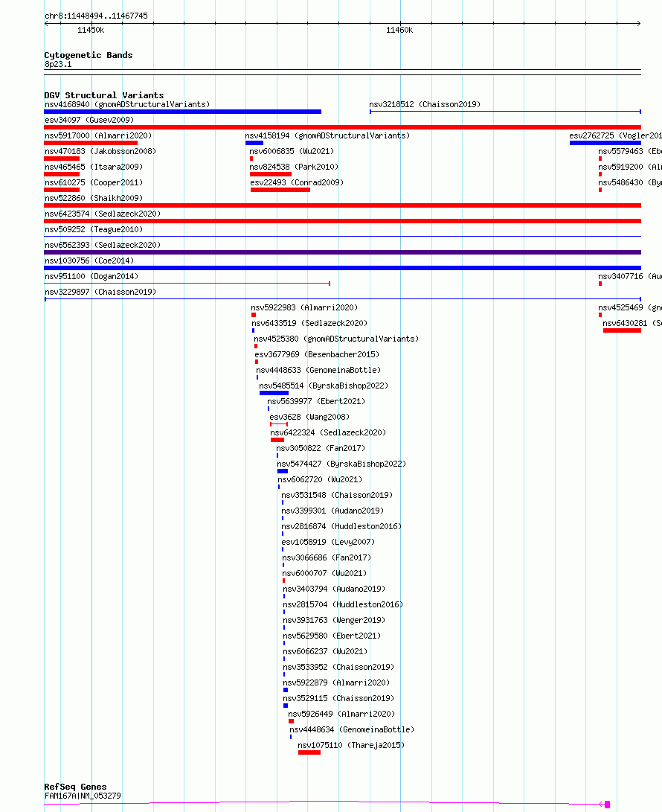
Task: Open nsv5485514 (ByrskaBishop2022) variant
Action: pos(324,386)
